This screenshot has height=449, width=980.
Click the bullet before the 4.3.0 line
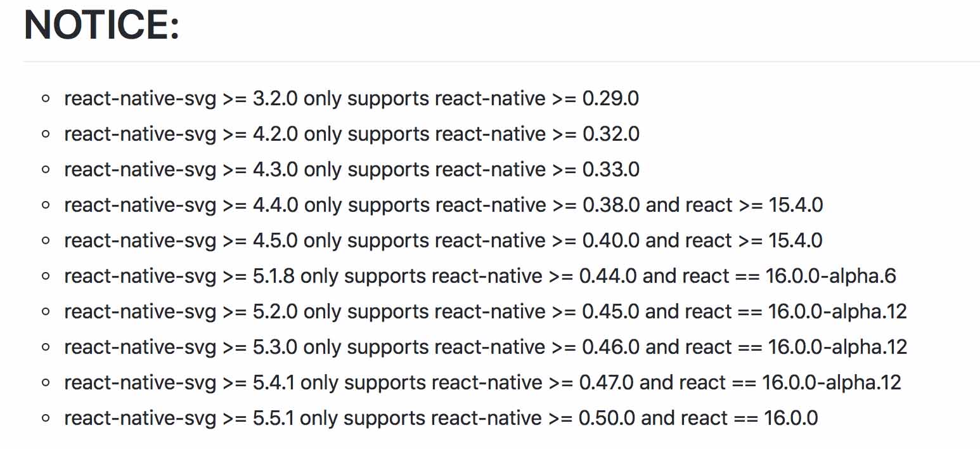45,170
